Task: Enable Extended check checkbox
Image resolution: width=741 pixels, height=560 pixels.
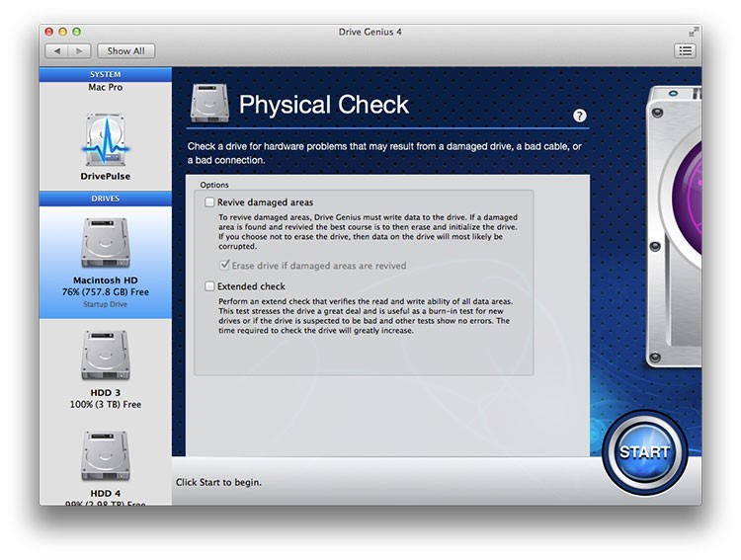Action: click(209, 286)
